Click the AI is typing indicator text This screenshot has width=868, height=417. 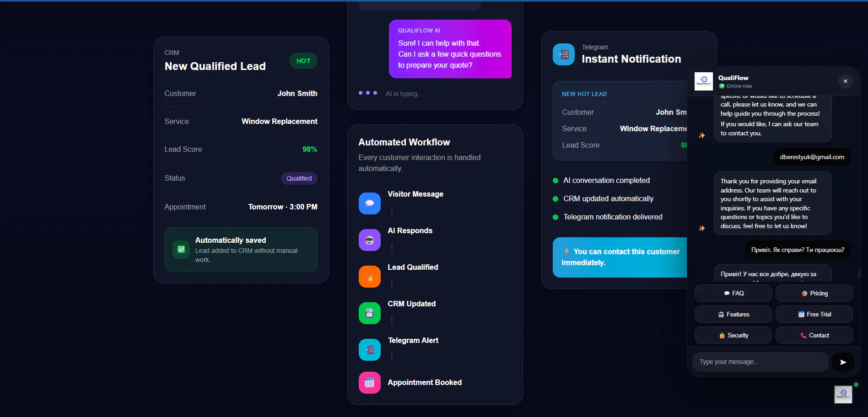404,94
